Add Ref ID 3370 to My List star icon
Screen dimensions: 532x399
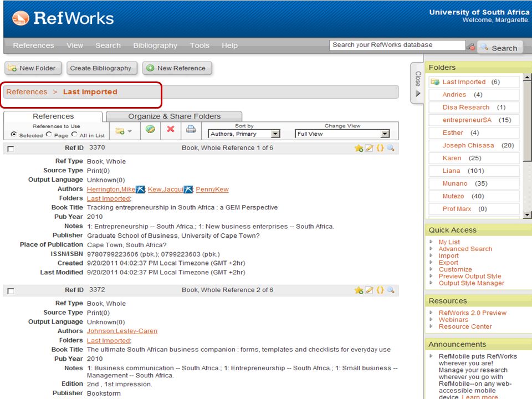click(x=359, y=148)
